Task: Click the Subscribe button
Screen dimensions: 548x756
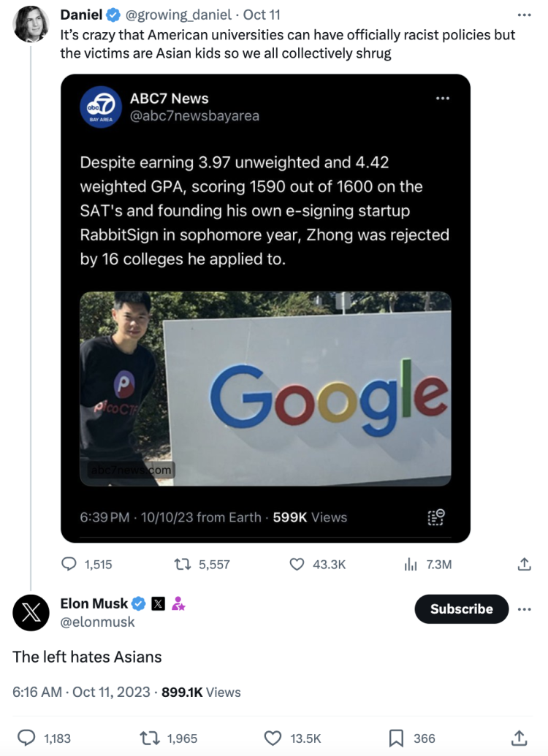Action: point(461,608)
